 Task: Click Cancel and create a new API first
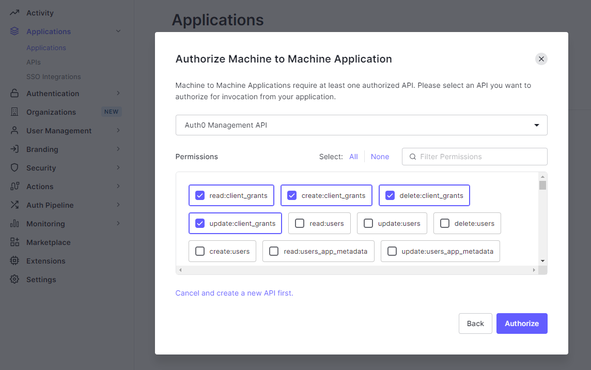234,293
